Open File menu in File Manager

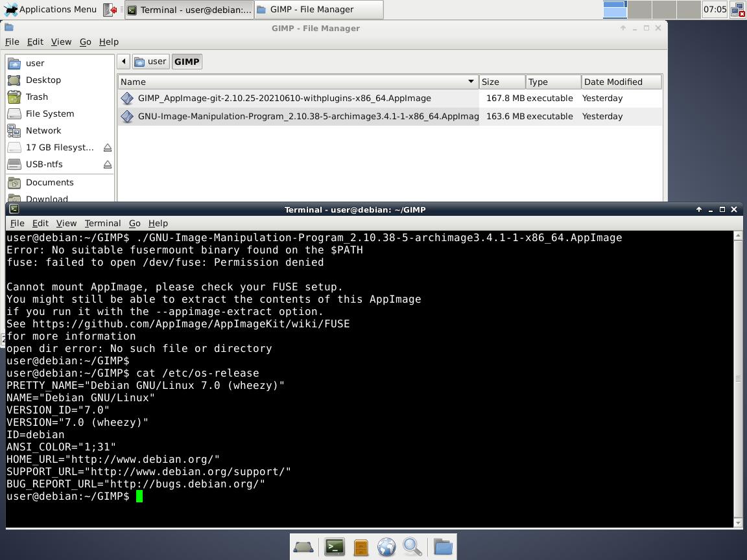point(12,42)
